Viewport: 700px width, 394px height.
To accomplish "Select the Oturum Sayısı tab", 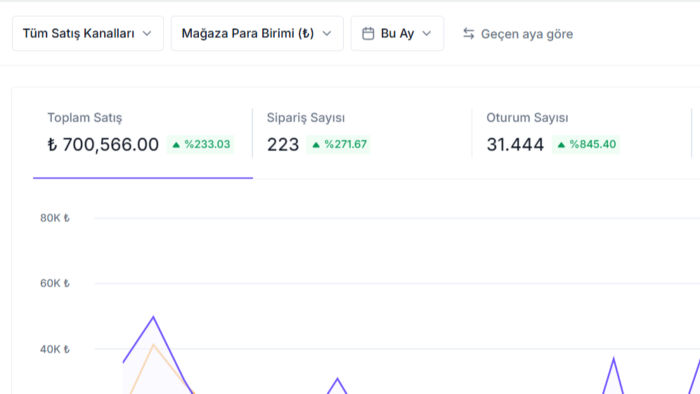I will [x=582, y=133].
